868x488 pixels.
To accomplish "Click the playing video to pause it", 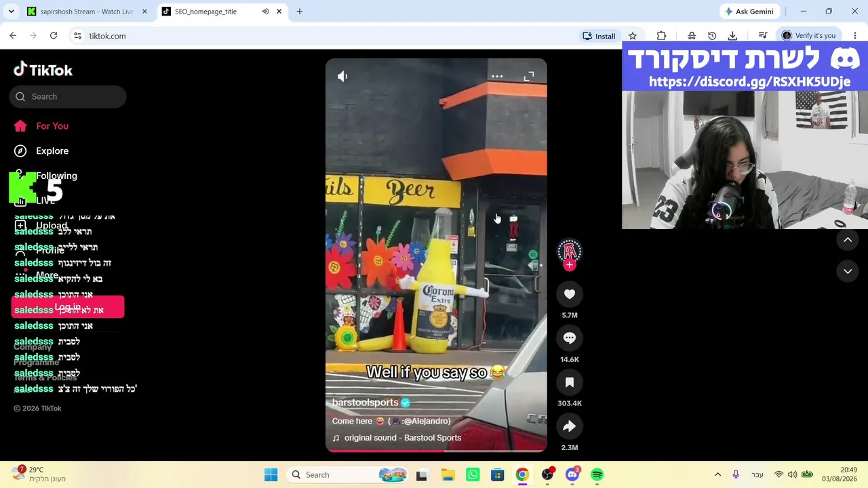I will [436, 255].
